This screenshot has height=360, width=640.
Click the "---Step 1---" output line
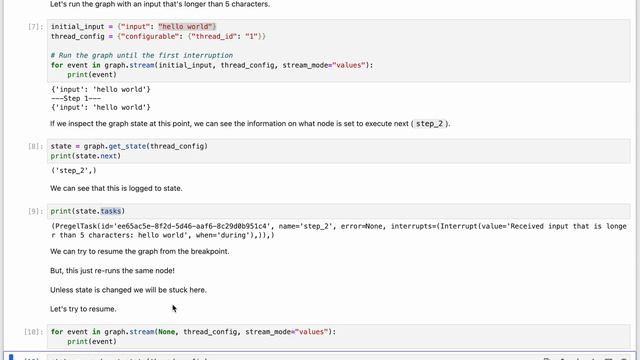(x=76, y=98)
